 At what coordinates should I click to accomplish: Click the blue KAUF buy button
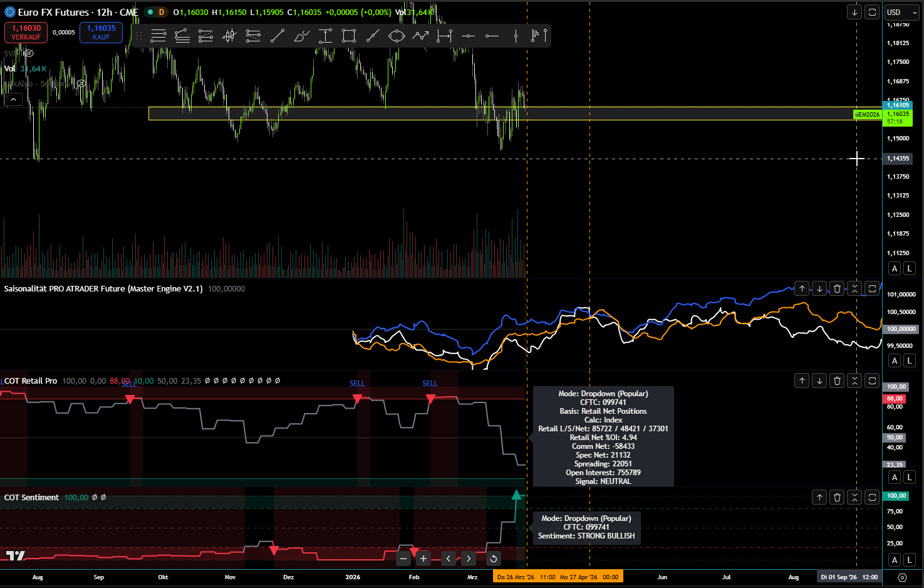[101, 32]
